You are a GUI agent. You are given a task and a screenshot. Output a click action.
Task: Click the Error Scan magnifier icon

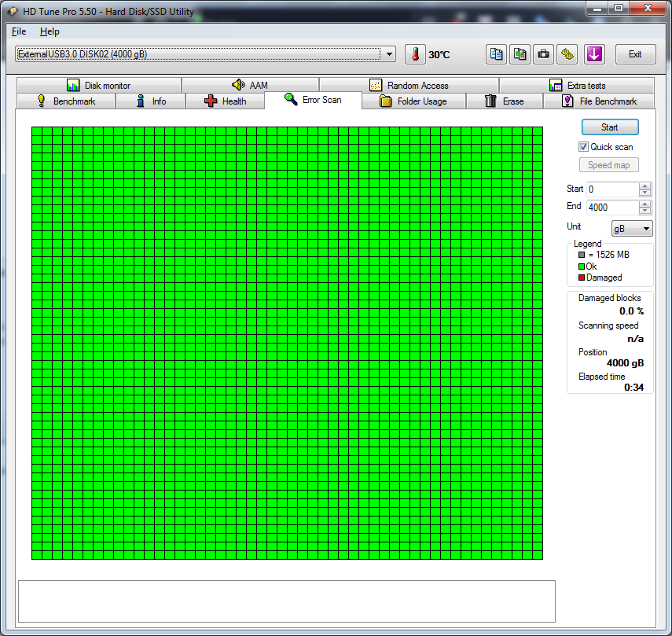[x=291, y=99]
